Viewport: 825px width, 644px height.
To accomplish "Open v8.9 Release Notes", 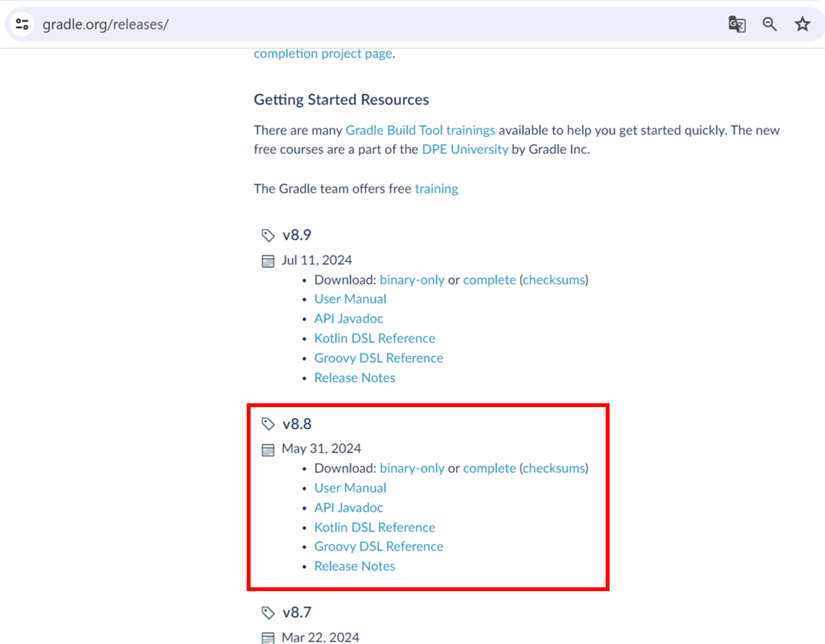I will tap(355, 378).
